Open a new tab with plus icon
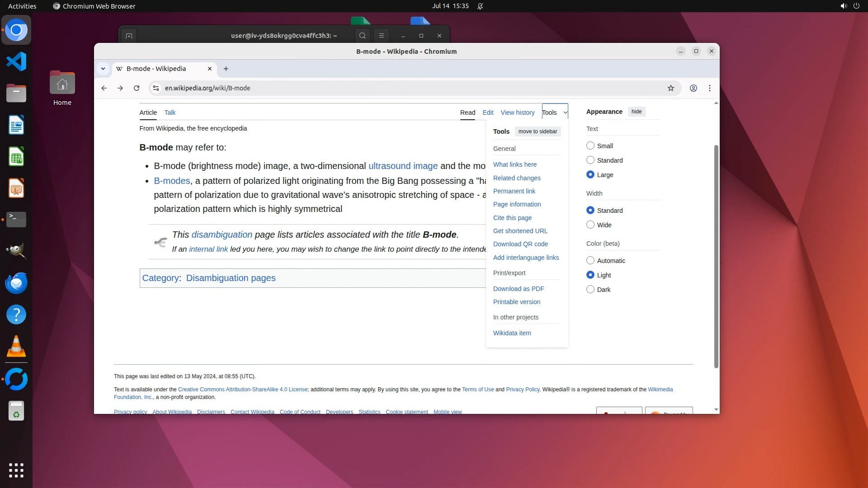 226,69
